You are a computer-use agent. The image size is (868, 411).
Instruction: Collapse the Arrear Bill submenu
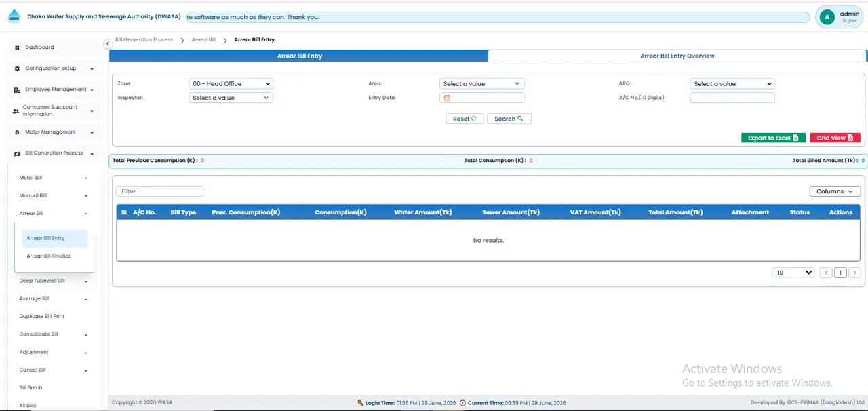tap(85, 214)
